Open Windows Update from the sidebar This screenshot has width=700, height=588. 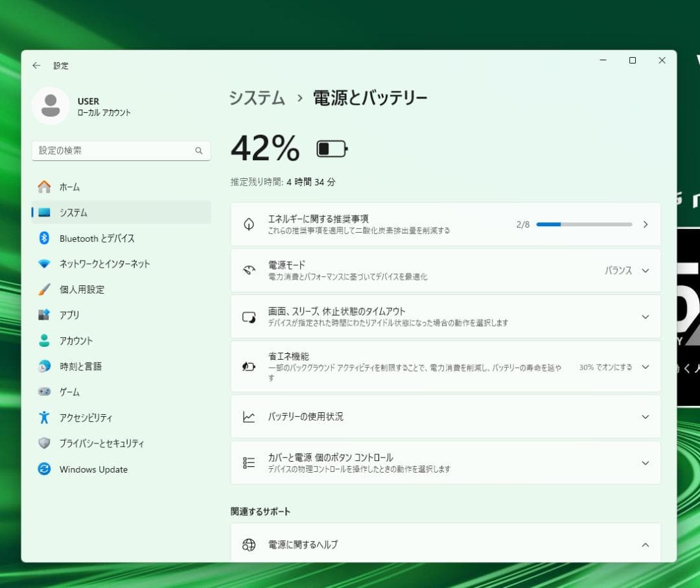44,469
